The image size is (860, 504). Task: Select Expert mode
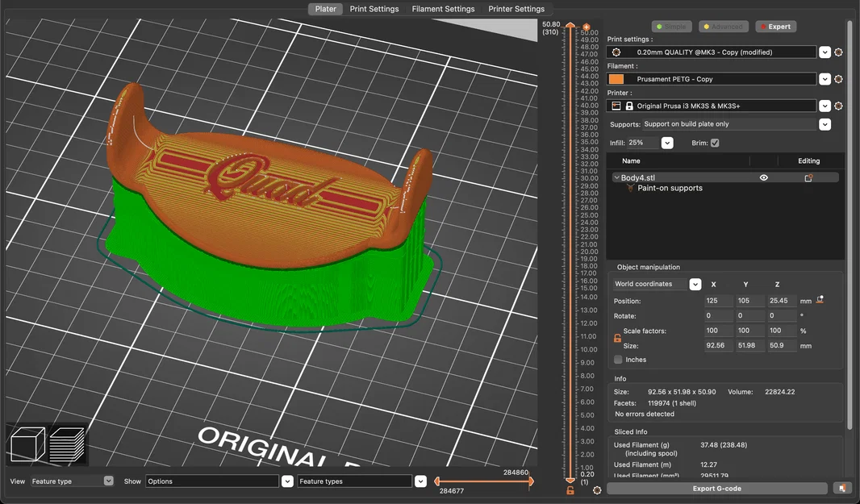(x=775, y=27)
